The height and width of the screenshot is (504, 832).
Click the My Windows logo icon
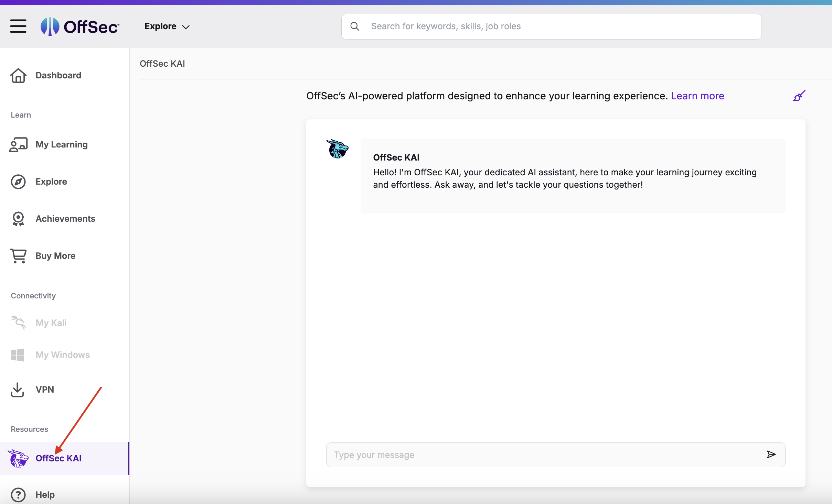[x=17, y=355]
